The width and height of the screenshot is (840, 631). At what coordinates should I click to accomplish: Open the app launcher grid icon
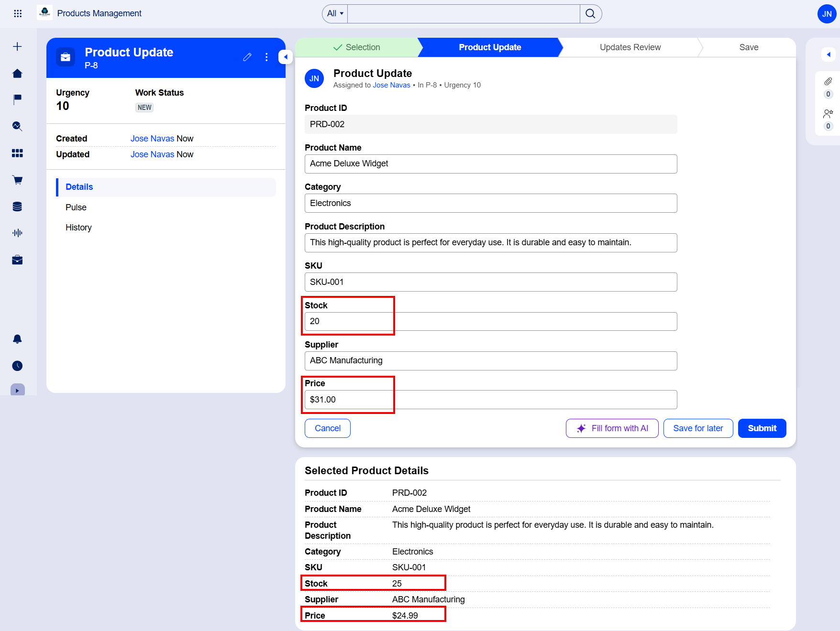tap(18, 13)
